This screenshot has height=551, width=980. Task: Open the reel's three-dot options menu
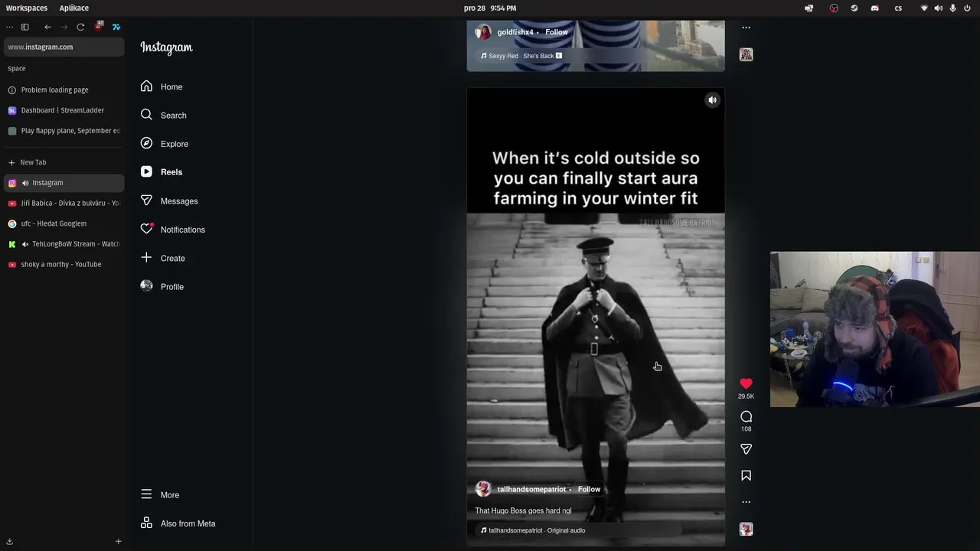coord(746,502)
